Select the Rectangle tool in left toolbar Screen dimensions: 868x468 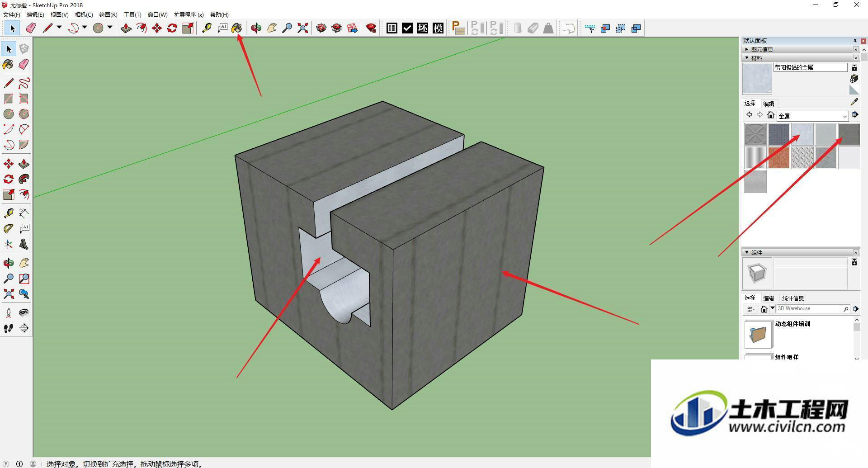[x=9, y=99]
